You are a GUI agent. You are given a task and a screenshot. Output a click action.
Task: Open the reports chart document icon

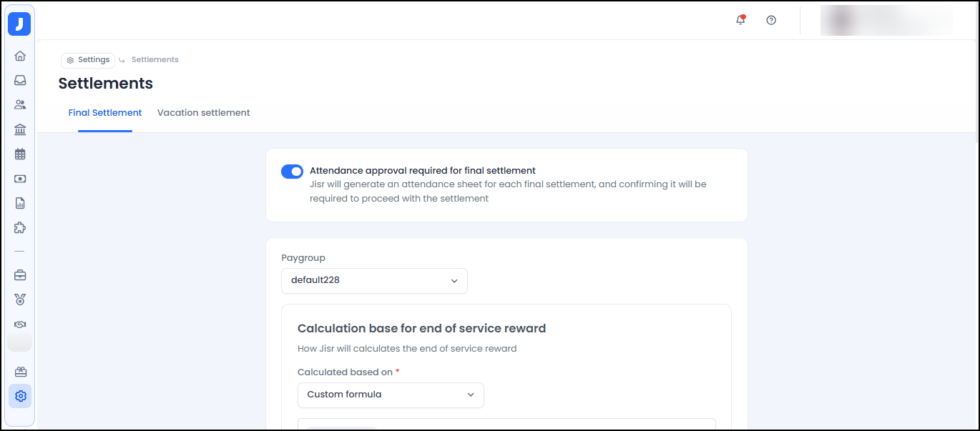click(20, 203)
